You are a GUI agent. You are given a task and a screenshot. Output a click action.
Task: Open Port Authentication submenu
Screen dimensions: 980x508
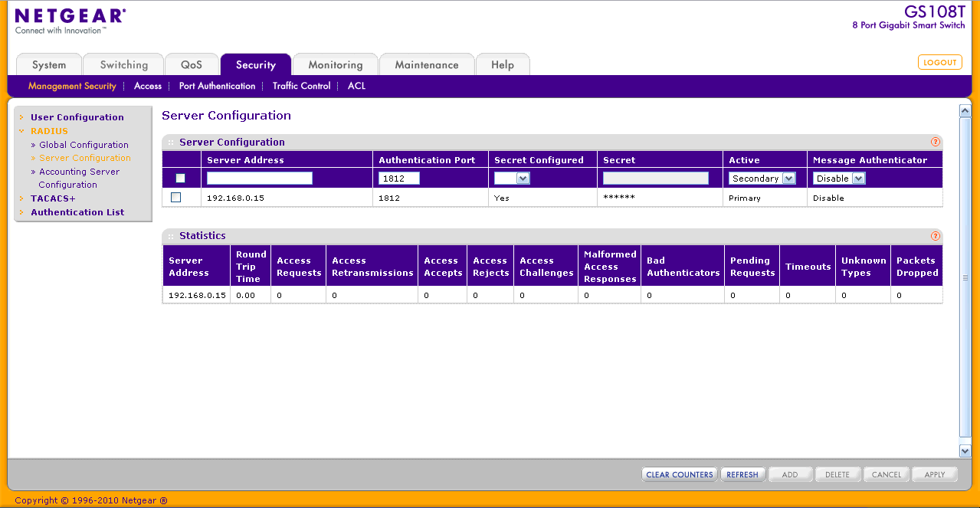tap(217, 86)
